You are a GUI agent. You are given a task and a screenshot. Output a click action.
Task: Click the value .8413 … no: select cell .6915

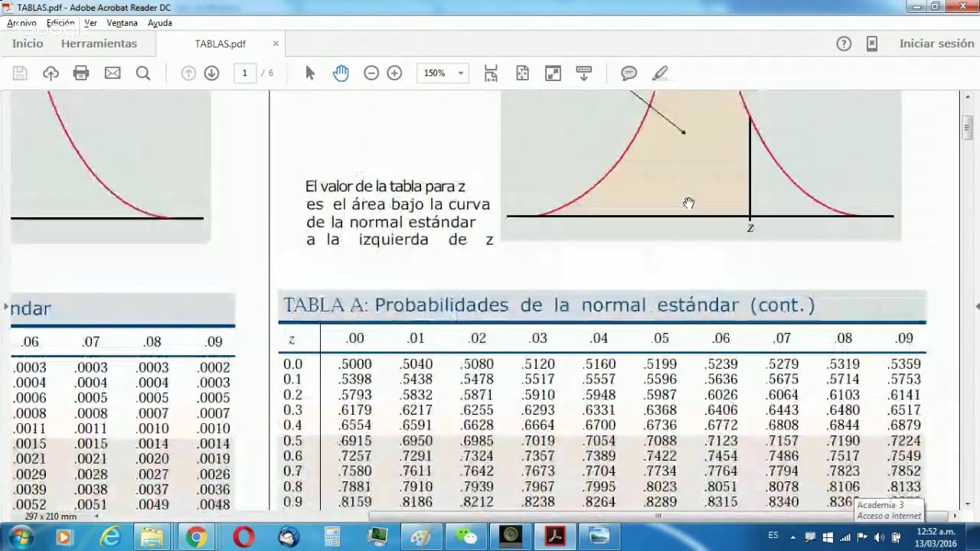355,441
